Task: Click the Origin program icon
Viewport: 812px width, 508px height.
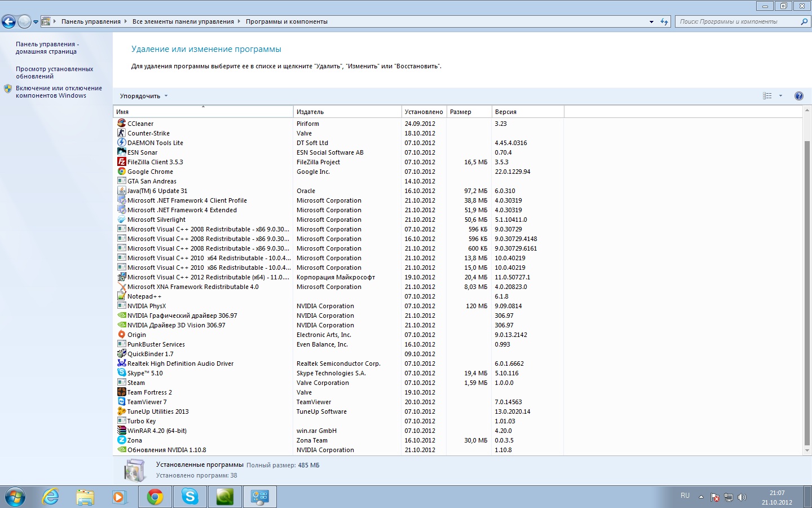Action: click(121, 334)
